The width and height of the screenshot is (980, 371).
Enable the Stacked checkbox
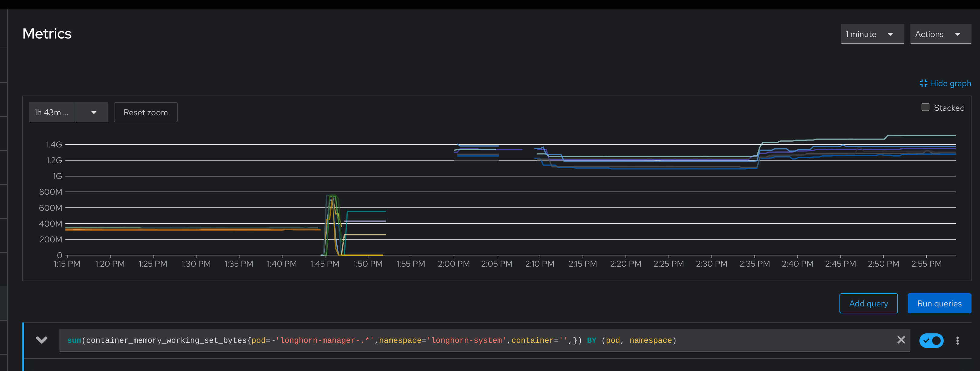pos(925,107)
